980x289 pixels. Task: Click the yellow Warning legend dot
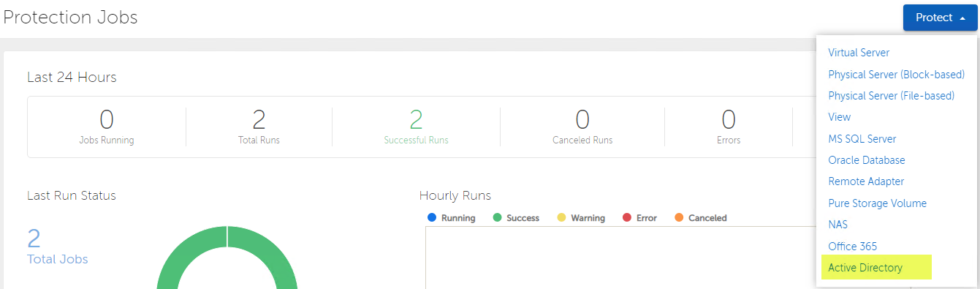(561, 217)
